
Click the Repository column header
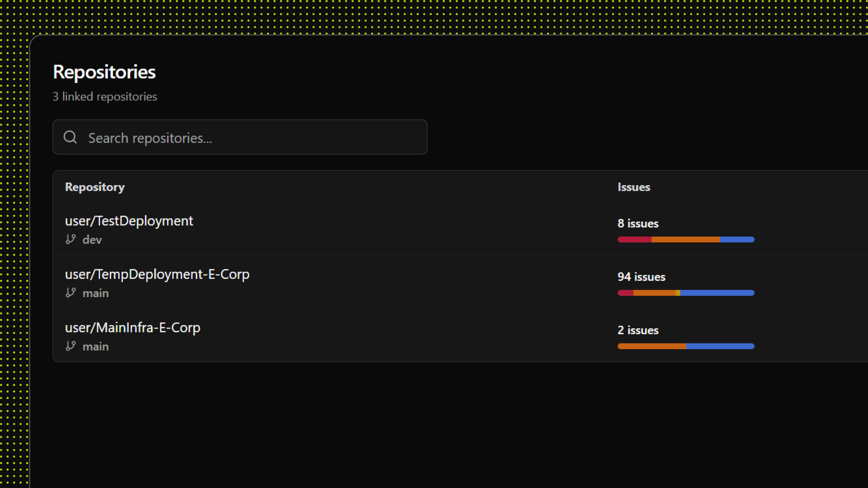point(95,187)
